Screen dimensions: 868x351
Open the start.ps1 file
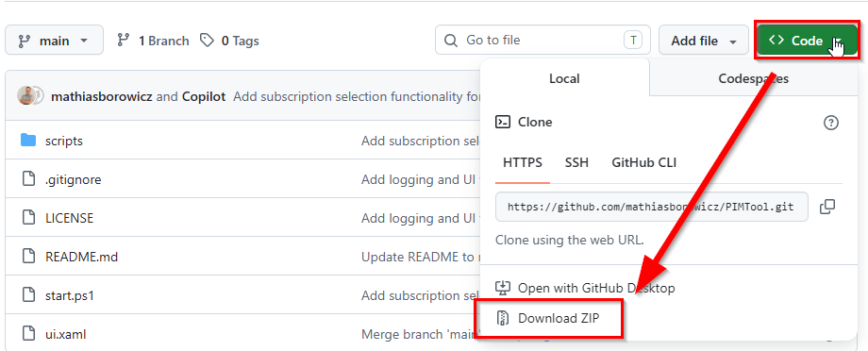click(x=70, y=295)
